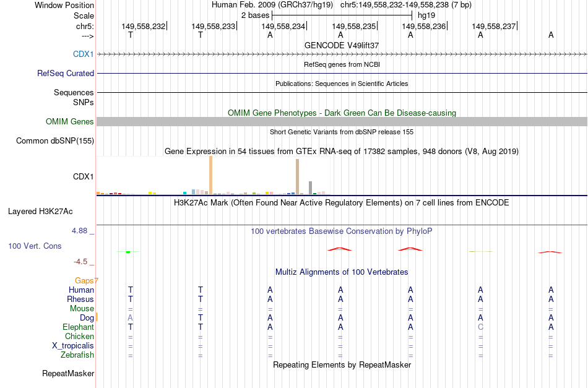Click the Multiz Alignments of 100 Vertebrates title
The image size is (588, 388).
coord(342,272)
